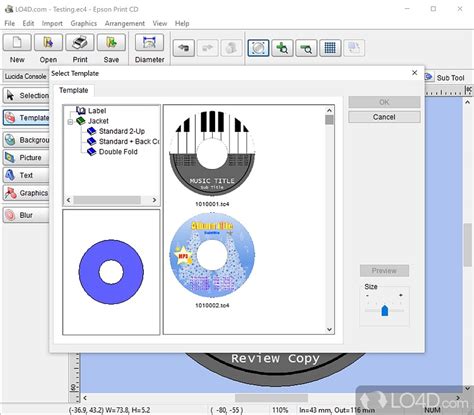Select the Label tree node
The image size is (474, 415).
97,111
